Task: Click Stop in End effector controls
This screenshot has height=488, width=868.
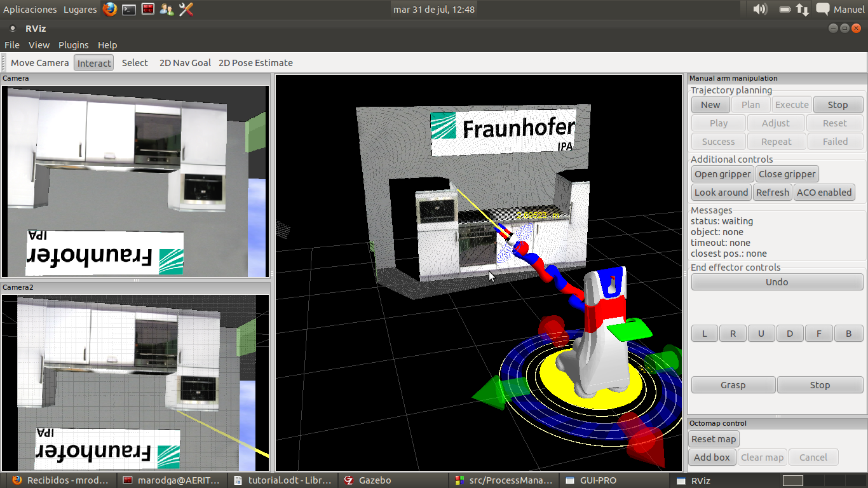Action: point(820,385)
